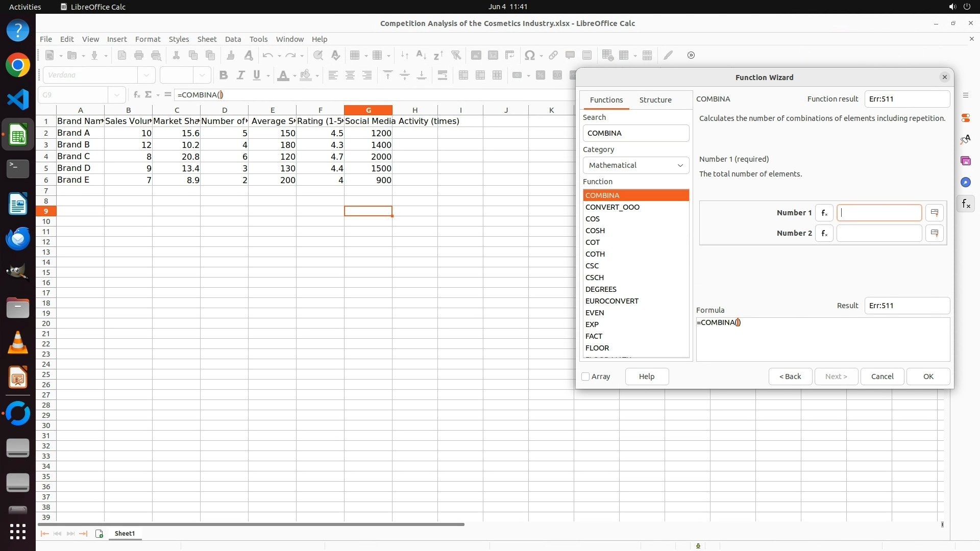This screenshot has width=980, height=551.
Task: Toggle Bold formatting button
Action: tap(223, 76)
